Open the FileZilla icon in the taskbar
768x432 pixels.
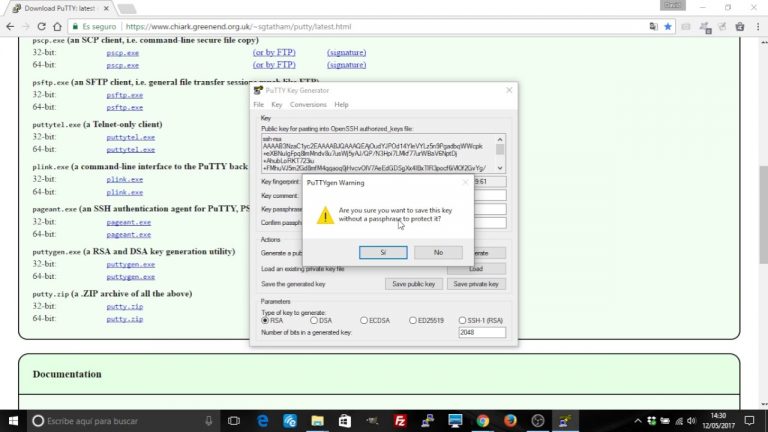(400, 421)
